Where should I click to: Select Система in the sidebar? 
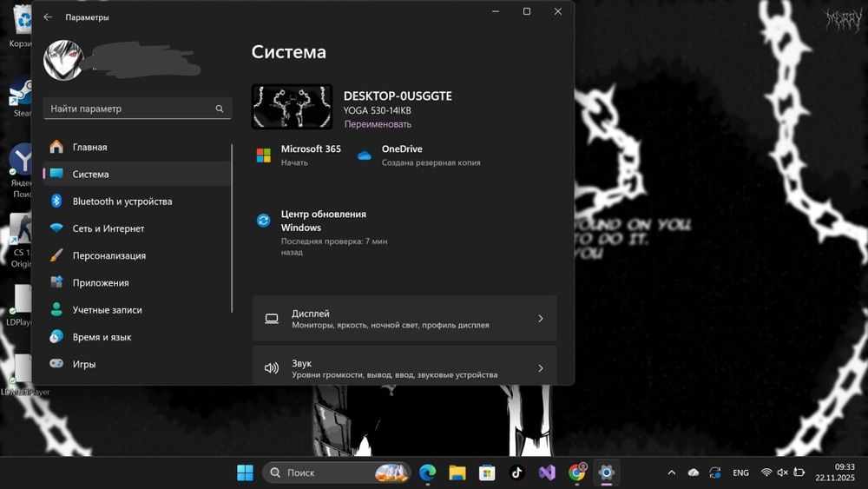coord(137,174)
